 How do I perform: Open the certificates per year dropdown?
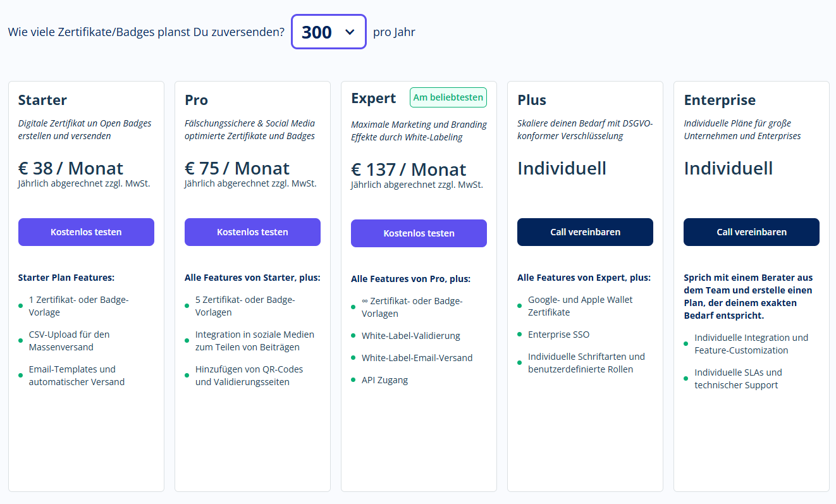pos(329,32)
